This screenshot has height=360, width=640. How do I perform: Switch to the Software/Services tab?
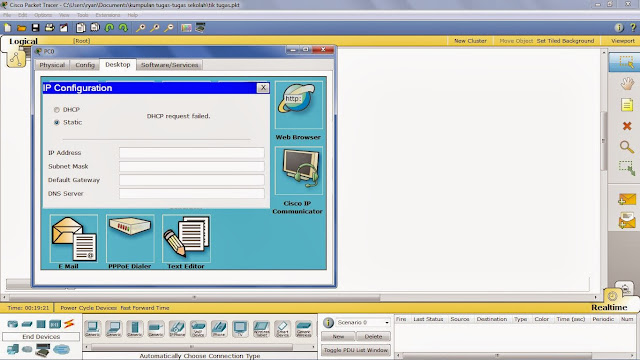[169, 65]
